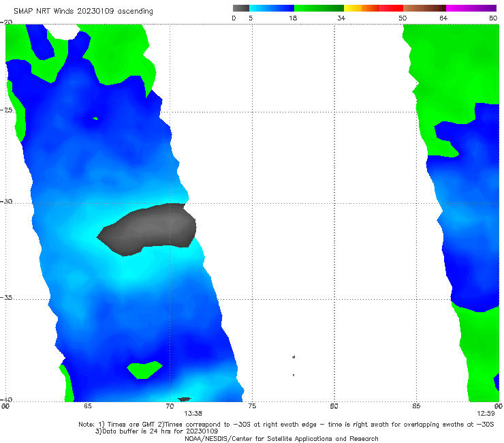Pick the yellow-to-red 34–50 color bar segment
The image size is (504, 443).
tap(373, 8)
